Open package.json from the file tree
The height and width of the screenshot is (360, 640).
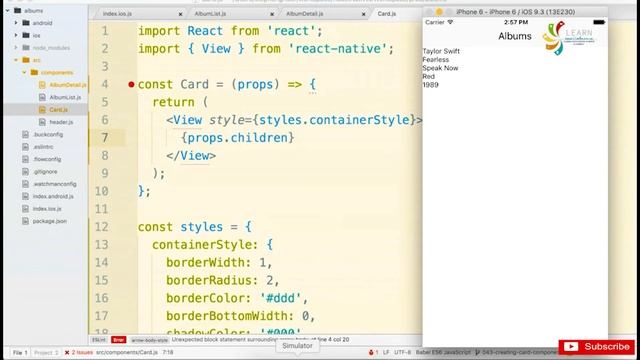click(50, 221)
